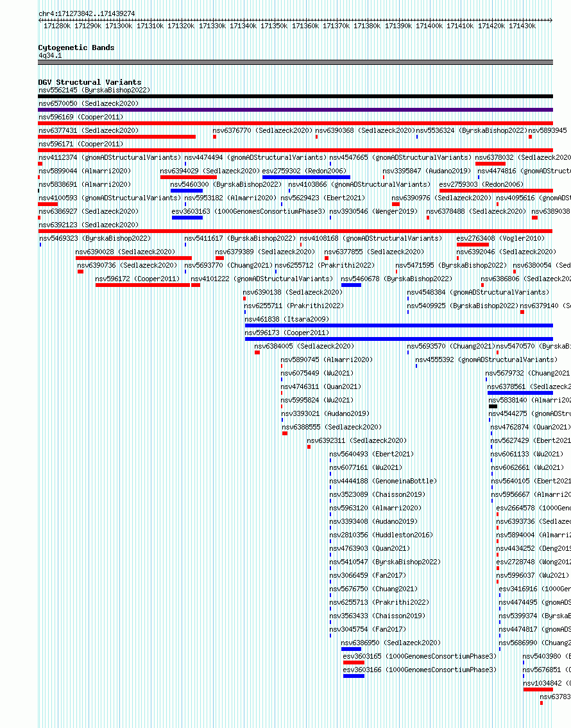The image size is (571, 728).
Task: Open the nsv6061133 (Wu2021) label
Action: coord(527,454)
